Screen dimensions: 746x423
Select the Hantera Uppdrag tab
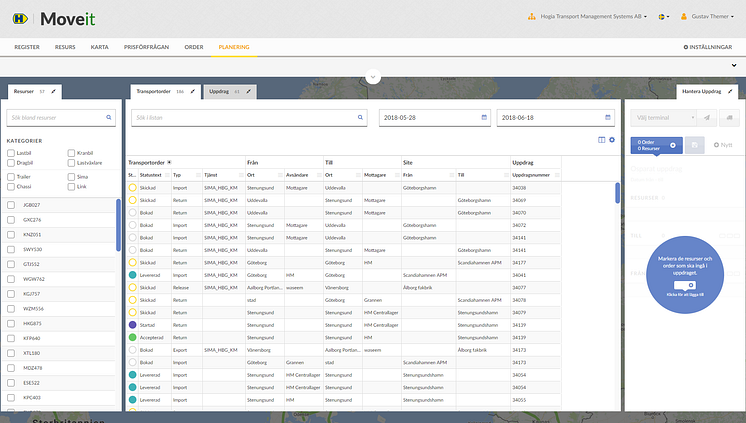tap(707, 91)
